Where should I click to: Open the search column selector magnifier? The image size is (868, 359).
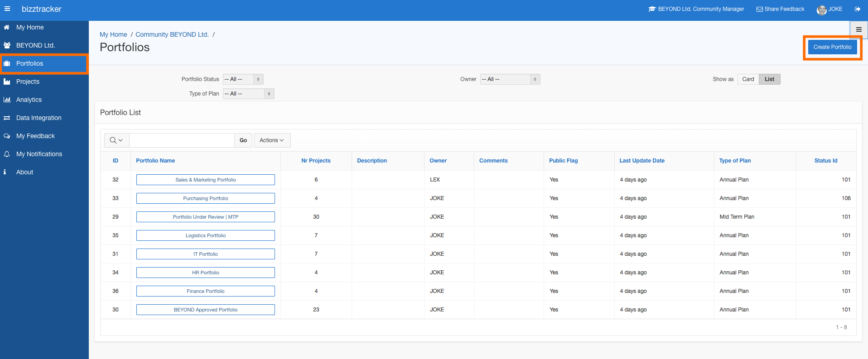(116, 140)
